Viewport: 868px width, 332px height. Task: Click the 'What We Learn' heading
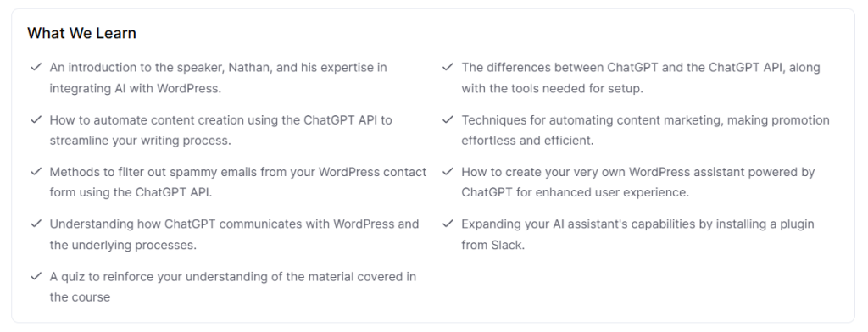(81, 33)
